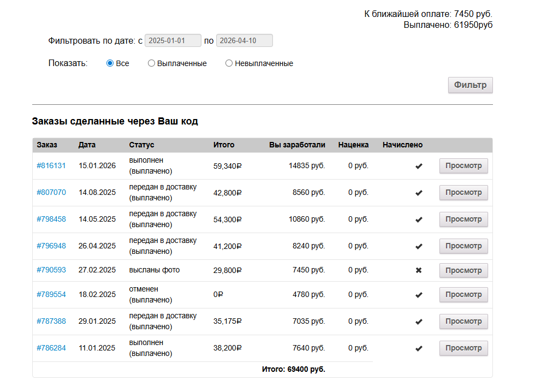Choose the "Невыплаченные" radio option
The height and width of the screenshot is (392, 535).
click(x=229, y=63)
